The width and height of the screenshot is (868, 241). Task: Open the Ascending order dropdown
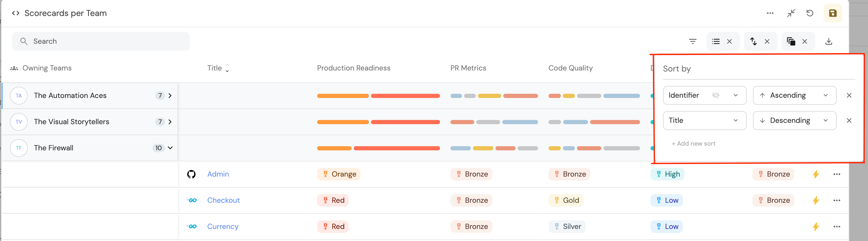click(794, 96)
